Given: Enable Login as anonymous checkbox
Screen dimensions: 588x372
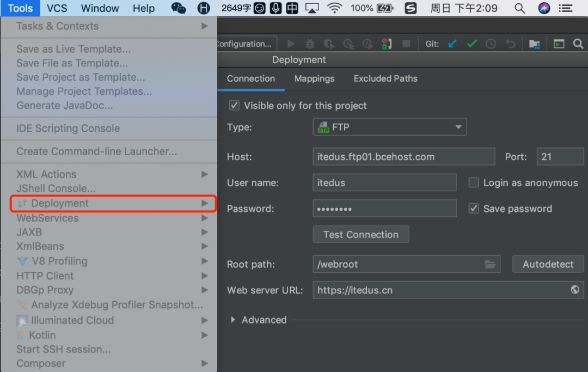Looking at the screenshot, I should point(474,183).
